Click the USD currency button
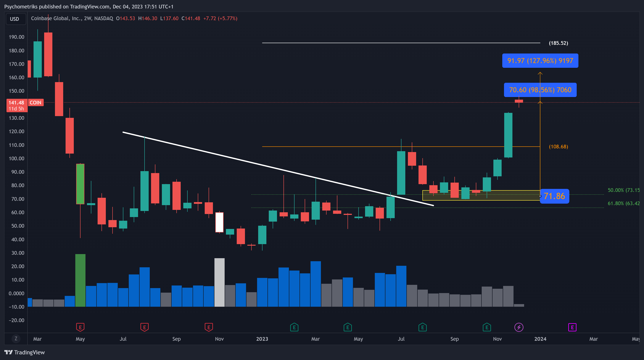This screenshot has height=360, width=644. point(16,19)
